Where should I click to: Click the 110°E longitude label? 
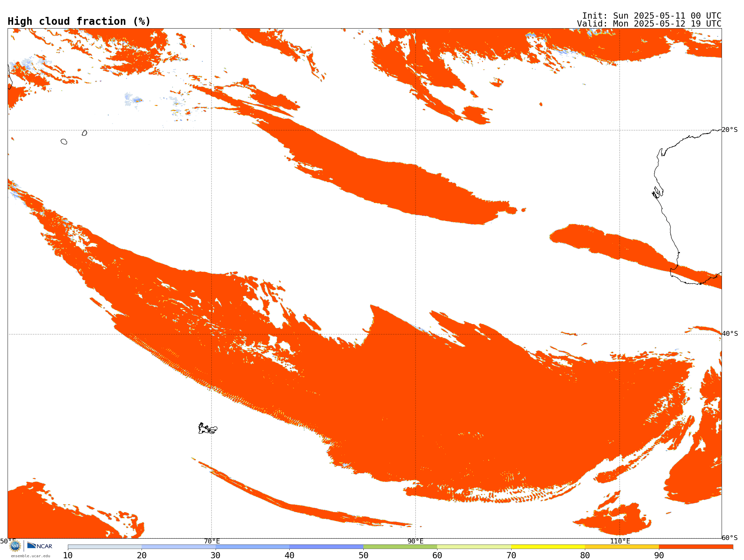(620, 541)
